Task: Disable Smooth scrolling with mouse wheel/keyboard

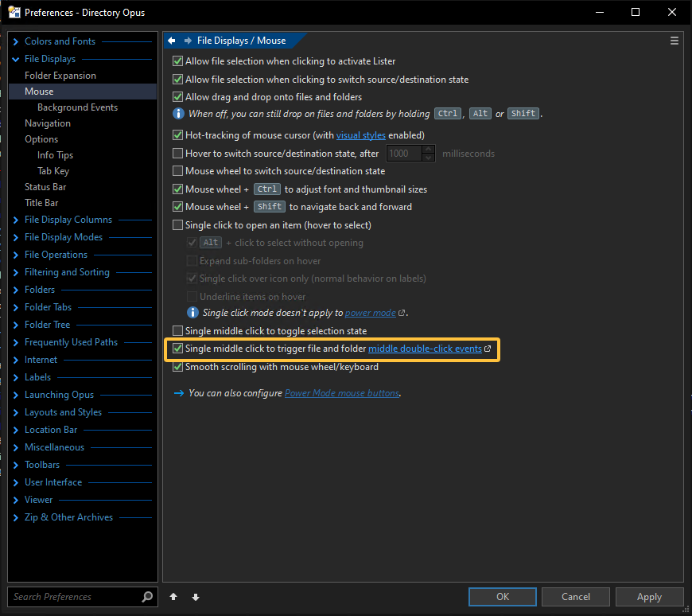Action: point(177,367)
